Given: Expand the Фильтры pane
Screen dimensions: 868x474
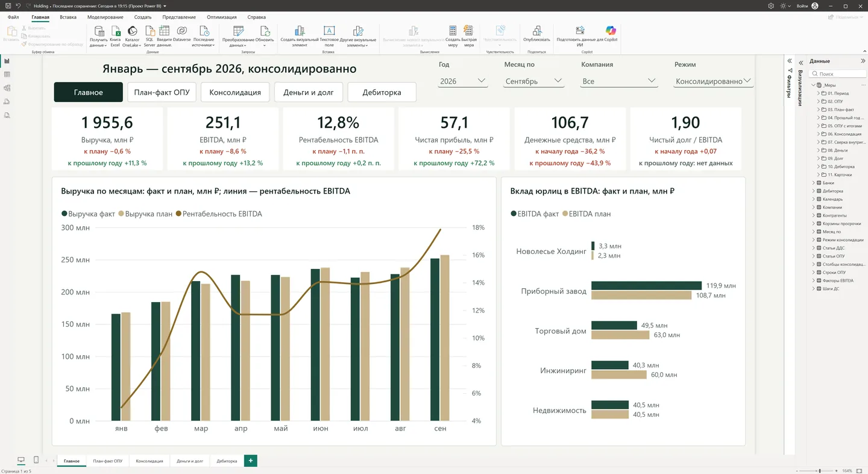Looking at the screenshot, I should (x=789, y=61).
